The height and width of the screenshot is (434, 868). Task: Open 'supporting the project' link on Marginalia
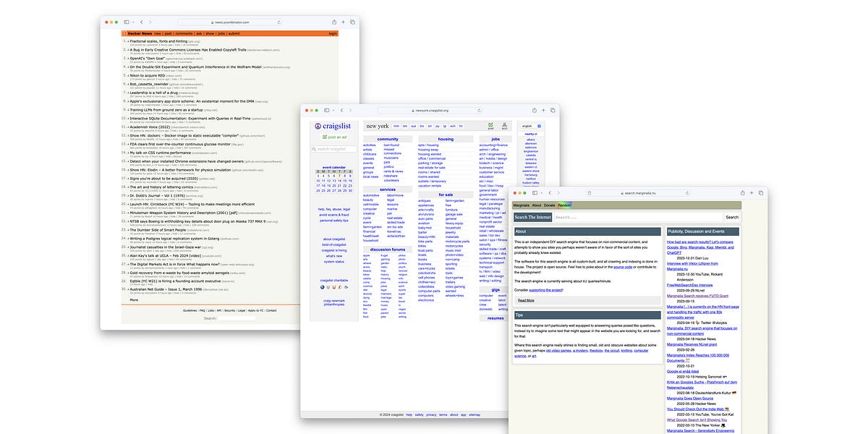[548, 290]
